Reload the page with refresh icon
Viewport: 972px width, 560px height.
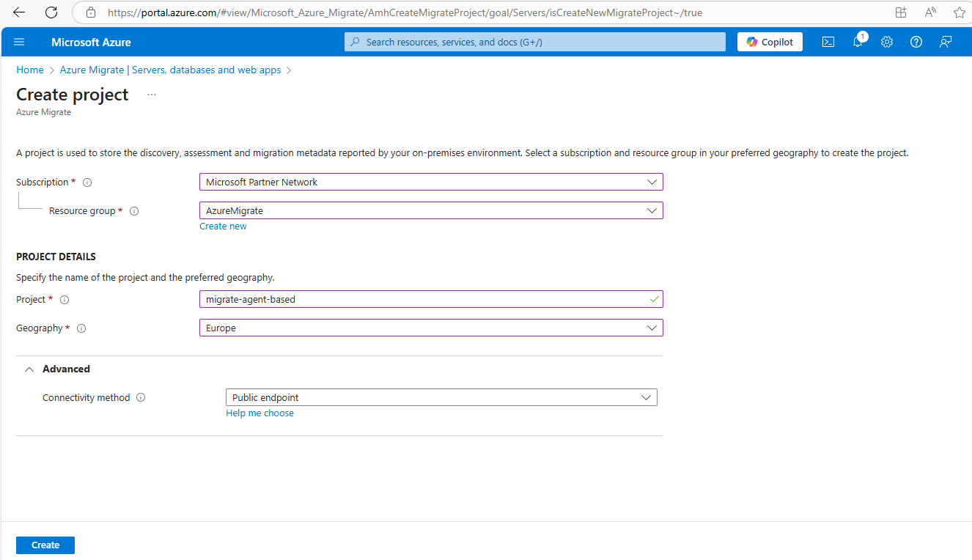51,12
